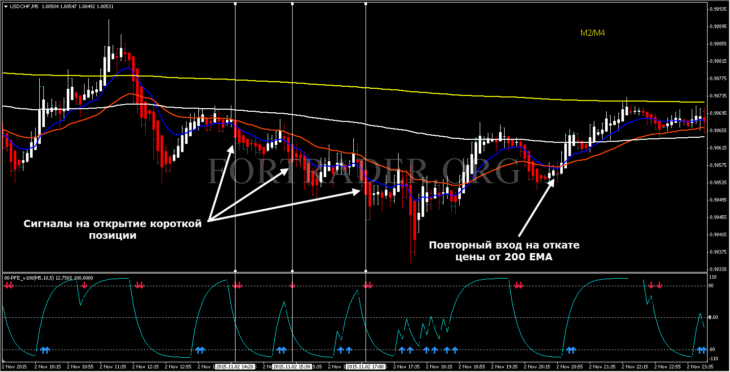Screen dimensions: 730x372
Task: Click the 2 Nov 10:15 time label
Action: (x=47, y=367)
